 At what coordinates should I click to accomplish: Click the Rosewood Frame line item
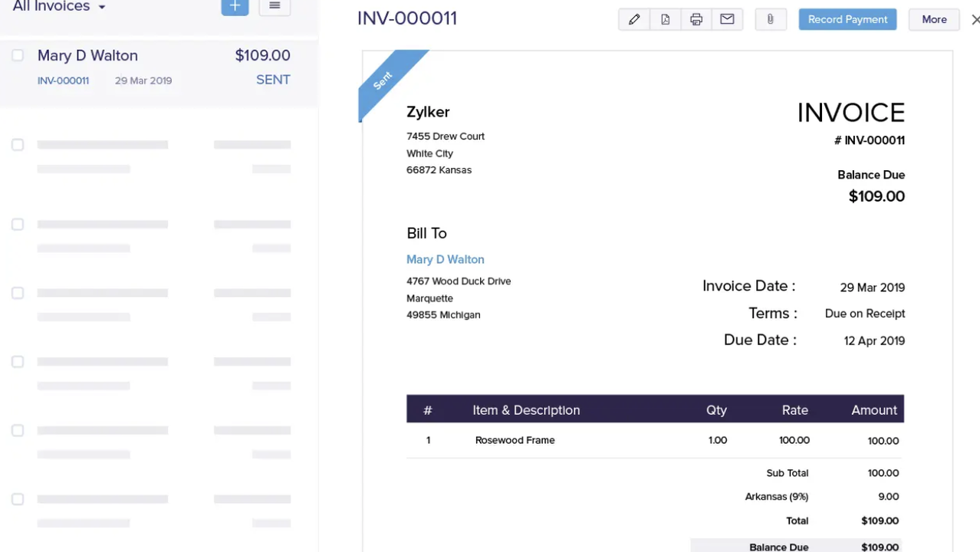pos(515,440)
